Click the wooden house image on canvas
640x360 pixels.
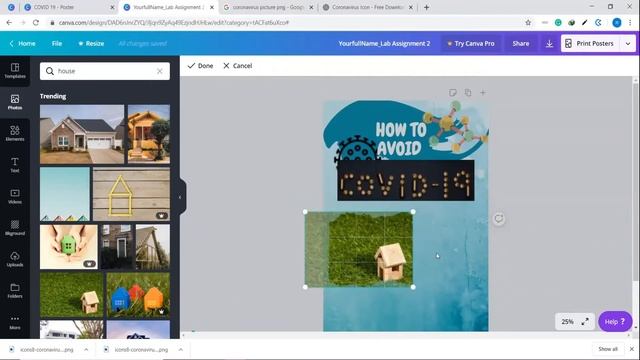(371, 249)
